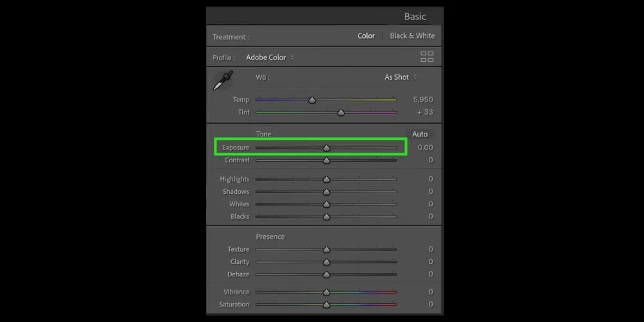Click the Highlights slider handle
The width and height of the screenshot is (644, 322).
click(327, 180)
